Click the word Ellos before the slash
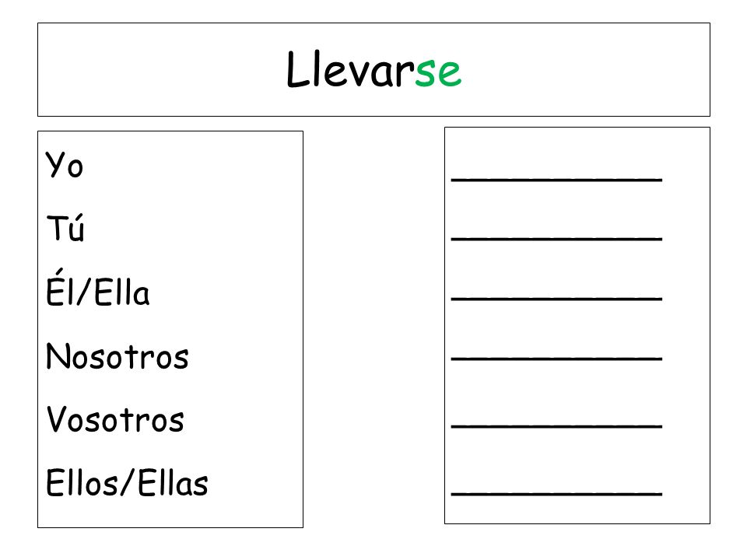The image size is (747, 560). (82, 483)
